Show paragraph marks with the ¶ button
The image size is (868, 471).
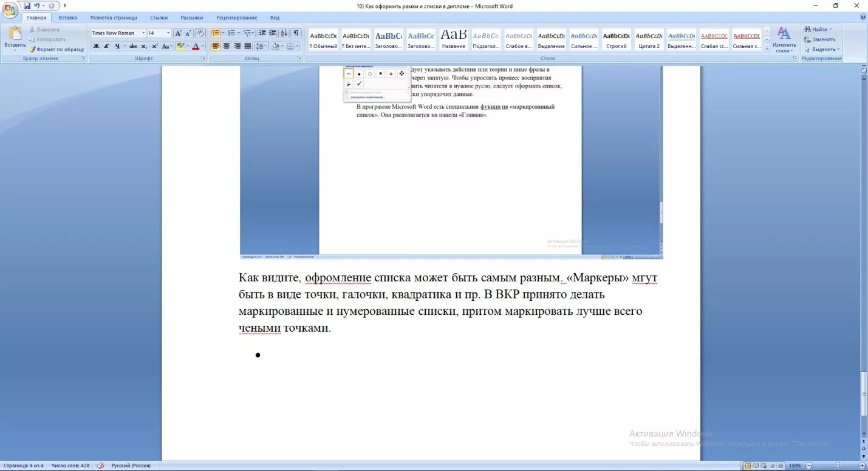[296, 33]
